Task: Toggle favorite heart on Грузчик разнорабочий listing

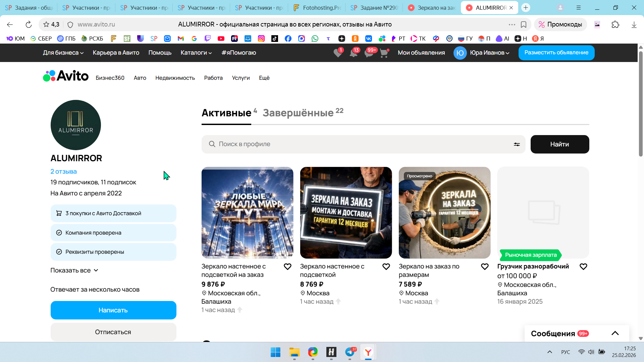Action: click(x=583, y=267)
